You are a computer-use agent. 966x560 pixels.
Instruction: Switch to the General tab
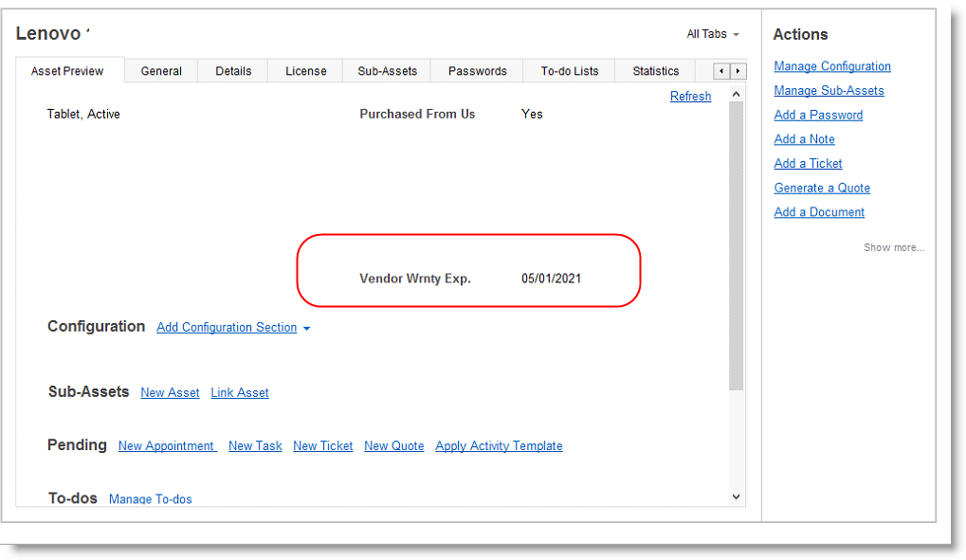pos(161,71)
